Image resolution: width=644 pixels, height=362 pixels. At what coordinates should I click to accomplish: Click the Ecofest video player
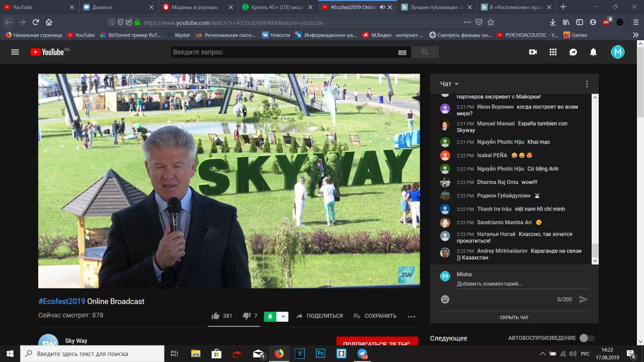[x=229, y=181]
